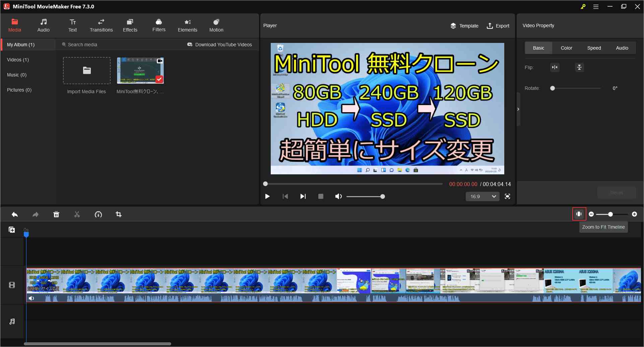Undo the last action

tap(15, 215)
